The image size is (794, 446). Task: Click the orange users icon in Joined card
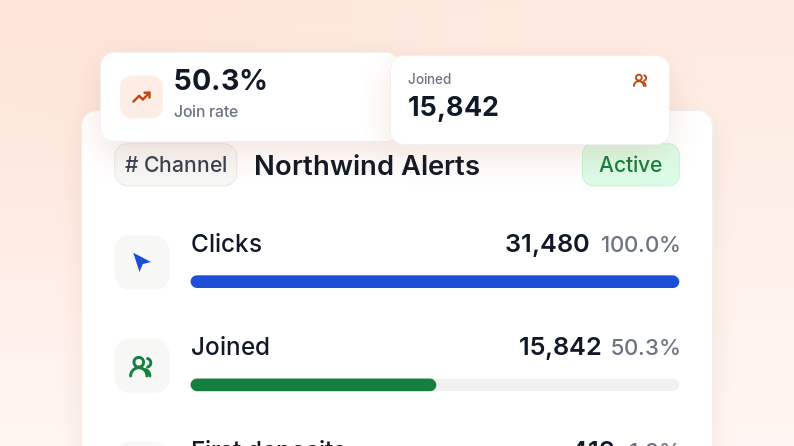click(x=640, y=80)
